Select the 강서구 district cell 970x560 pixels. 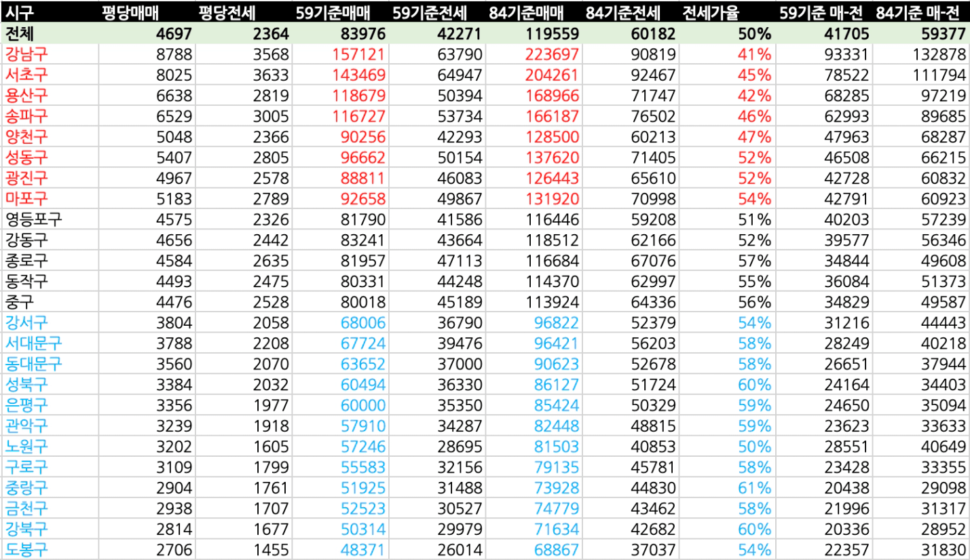coord(26,322)
